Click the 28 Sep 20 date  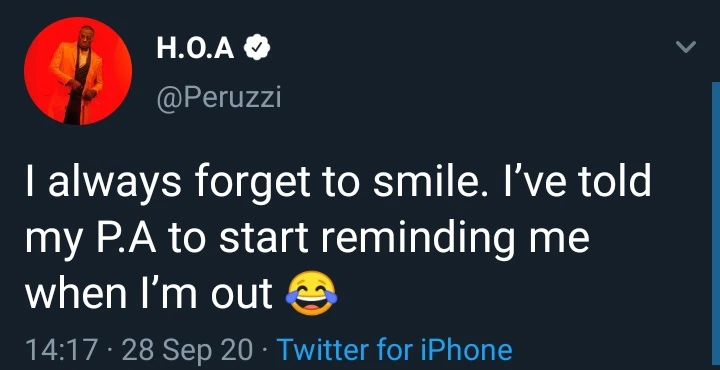[188, 350]
